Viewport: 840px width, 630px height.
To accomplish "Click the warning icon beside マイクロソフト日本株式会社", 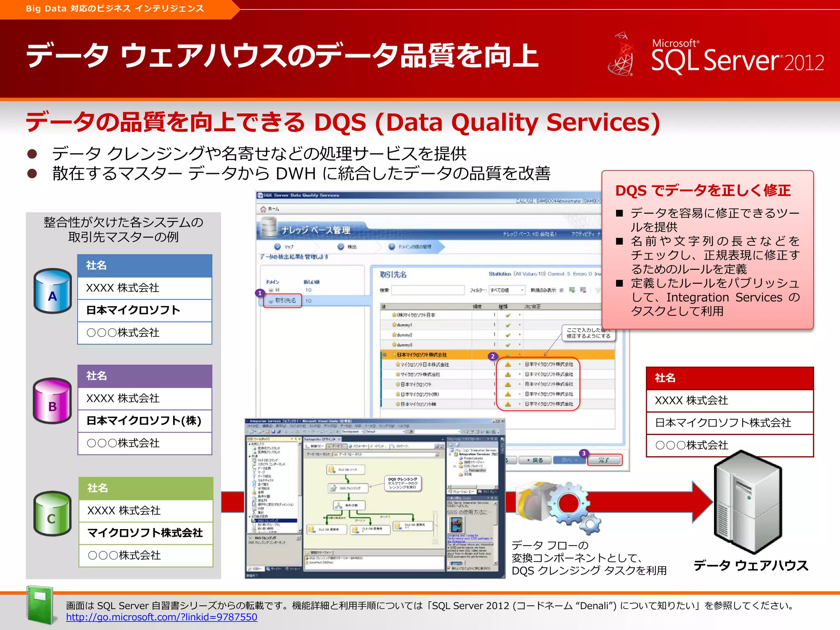I will tap(508, 365).
